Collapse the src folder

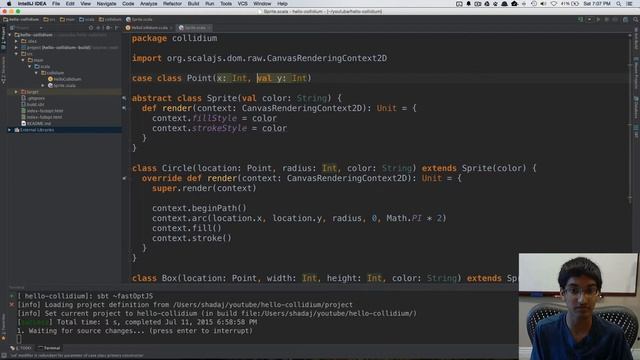click(16, 54)
